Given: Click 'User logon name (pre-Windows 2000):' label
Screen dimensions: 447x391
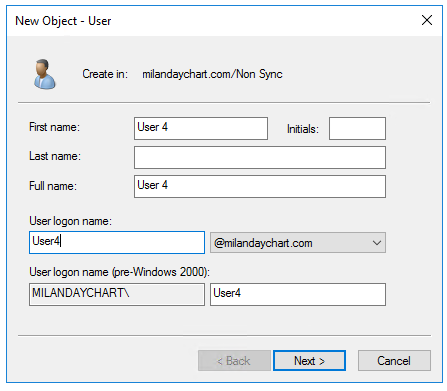Looking at the screenshot, I should tap(120, 272).
